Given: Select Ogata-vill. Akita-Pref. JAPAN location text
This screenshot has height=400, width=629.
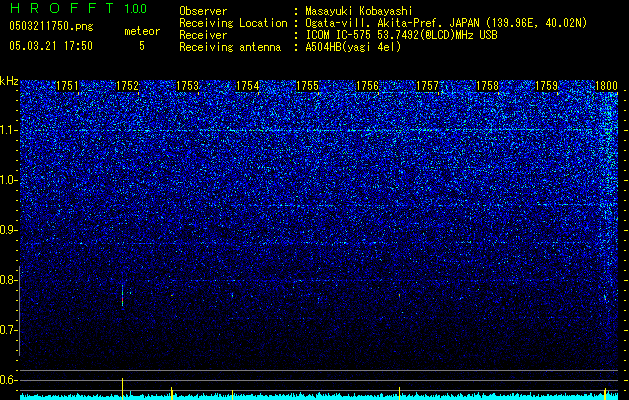Looking at the screenshot, I should coord(446,23).
